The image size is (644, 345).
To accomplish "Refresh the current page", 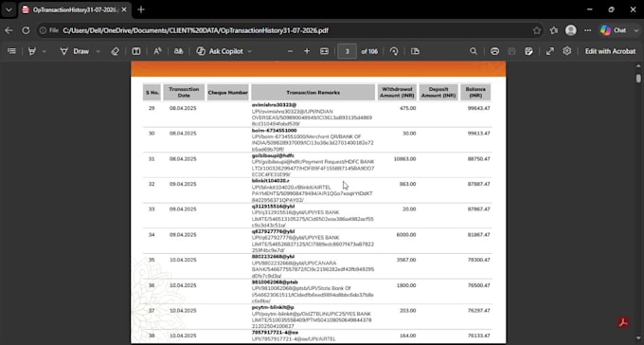I will coord(26,30).
